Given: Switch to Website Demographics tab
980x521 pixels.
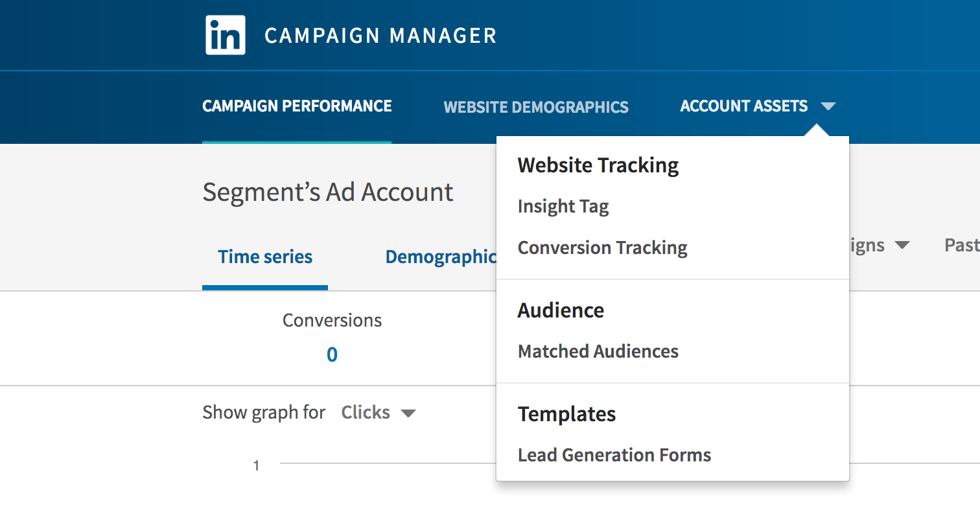Looking at the screenshot, I should 536,107.
